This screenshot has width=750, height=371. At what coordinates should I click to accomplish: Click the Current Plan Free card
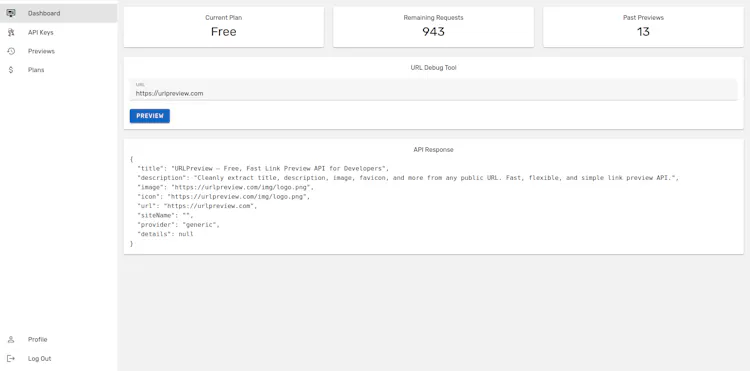tap(223, 27)
